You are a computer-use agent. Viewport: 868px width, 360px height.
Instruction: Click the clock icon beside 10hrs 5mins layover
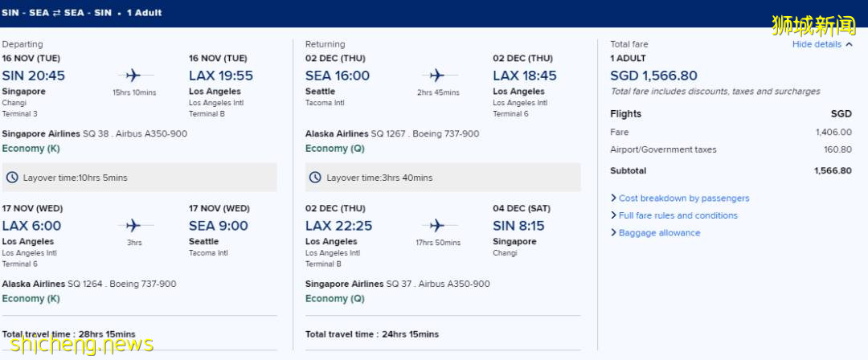12,178
